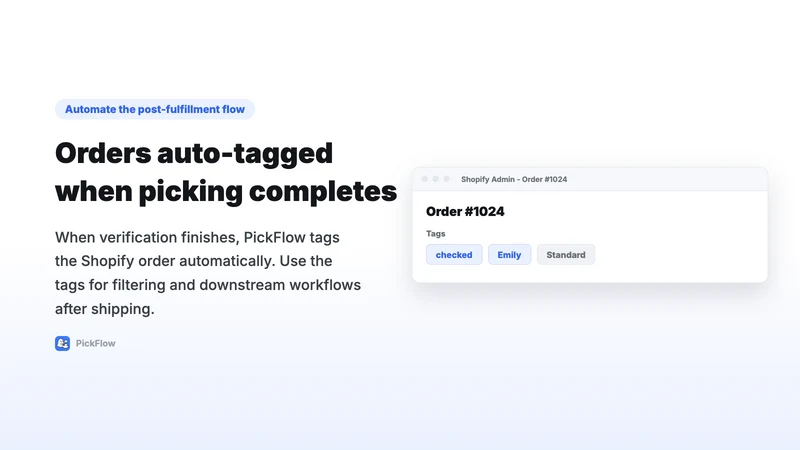Click the 'PickFlow' brand name text
This screenshot has width=800, height=450.
(x=95, y=343)
